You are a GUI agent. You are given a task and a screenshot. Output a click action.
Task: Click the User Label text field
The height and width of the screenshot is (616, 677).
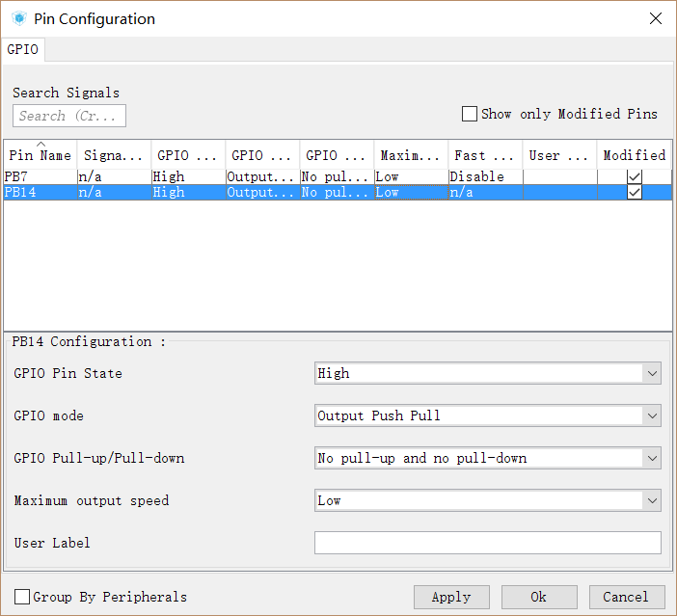[487, 543]
